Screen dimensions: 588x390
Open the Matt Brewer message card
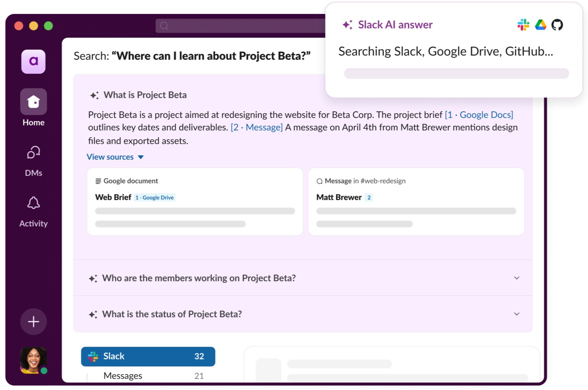pos(416,202)
